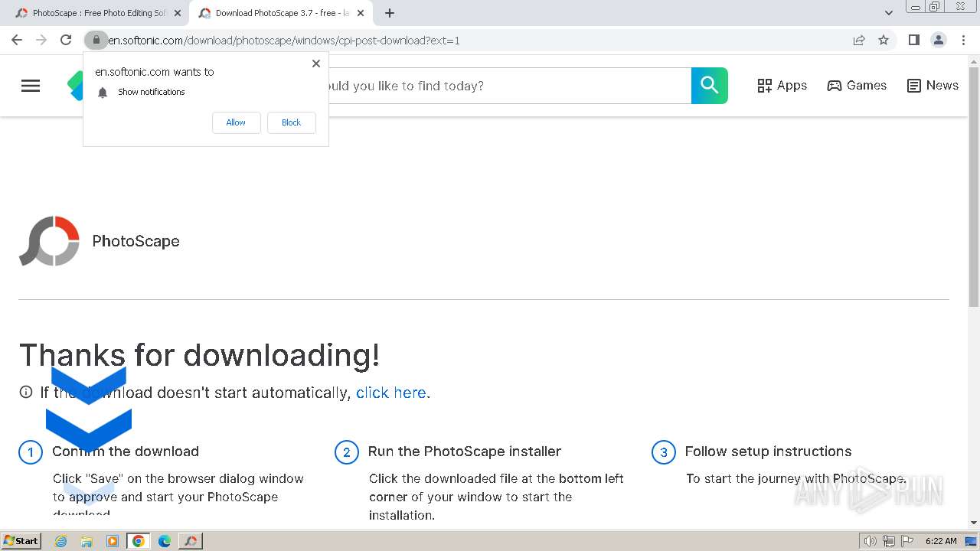The width and height of the screenshot is (980, 551).
Task: Click the page vertical scrollbar
Action: click(974, 187)
